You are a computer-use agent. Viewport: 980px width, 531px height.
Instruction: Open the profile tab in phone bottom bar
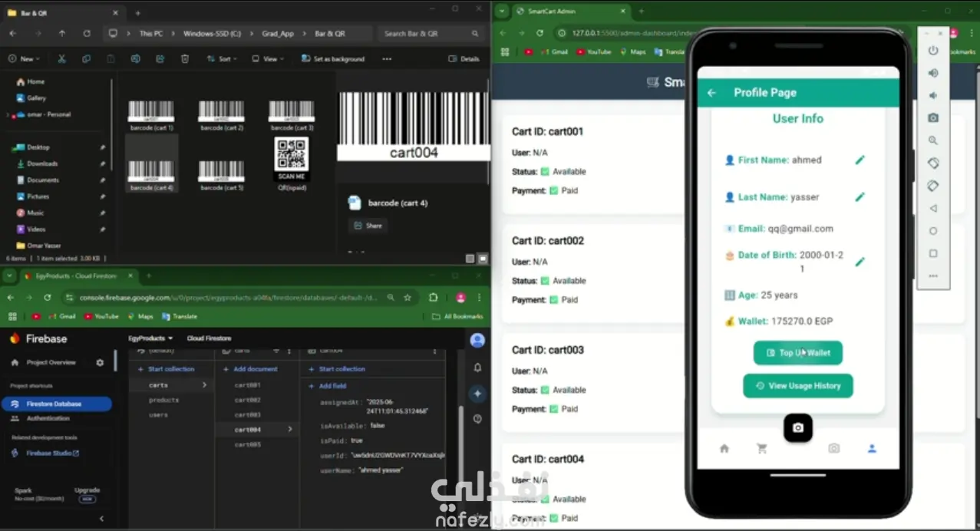(x=872, y=448)
